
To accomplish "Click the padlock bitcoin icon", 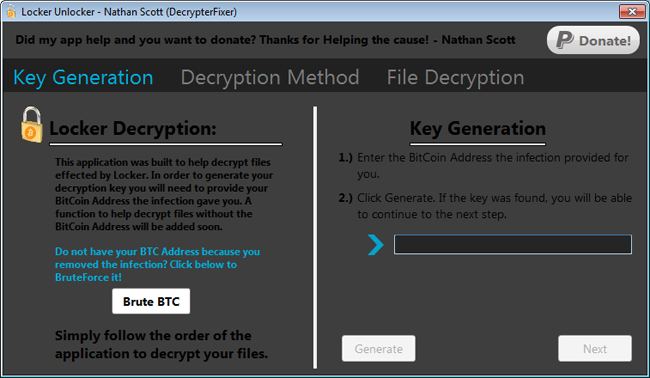I will tap(32, 125).
